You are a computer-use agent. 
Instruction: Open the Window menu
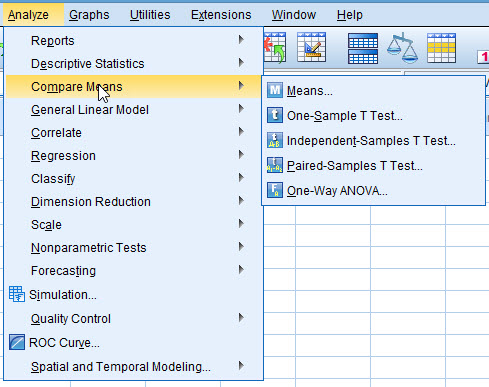294,15
